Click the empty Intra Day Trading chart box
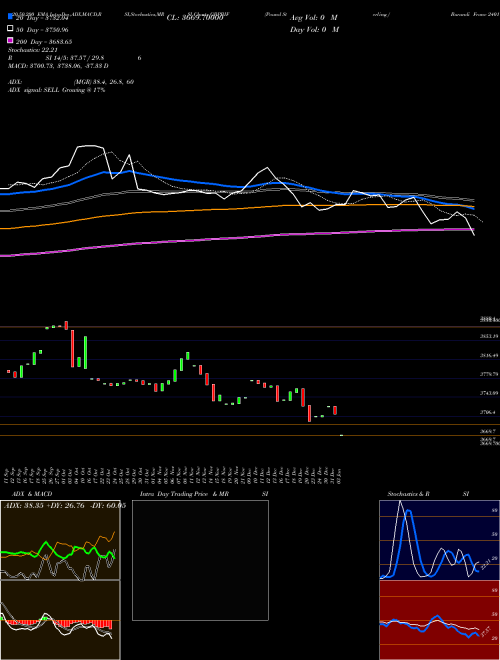This screenshot has width=500, height=660. pyautogui.click(x=200, y=560)
